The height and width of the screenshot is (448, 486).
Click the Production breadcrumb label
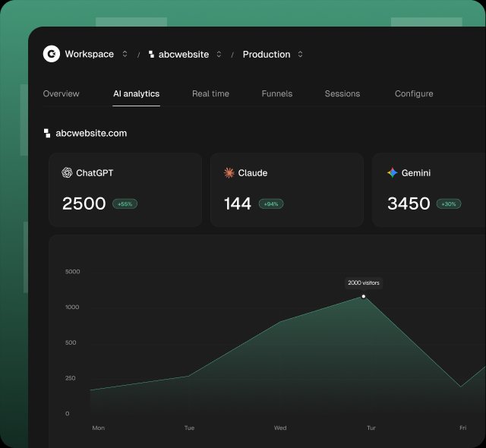pos(267,54)
